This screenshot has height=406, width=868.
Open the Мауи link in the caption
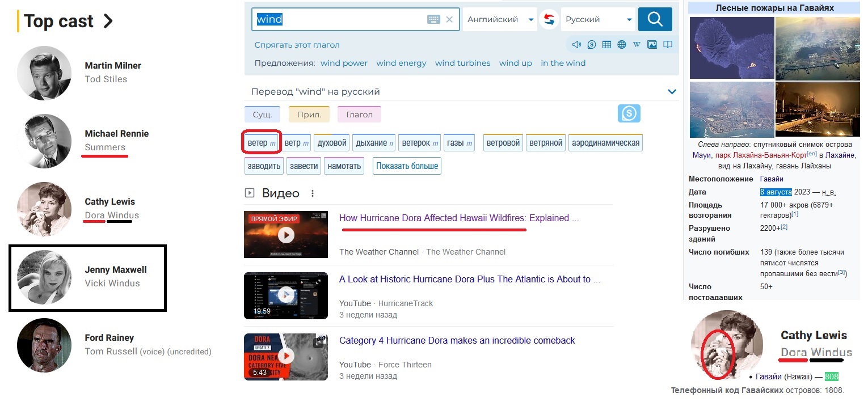(702, 155)
